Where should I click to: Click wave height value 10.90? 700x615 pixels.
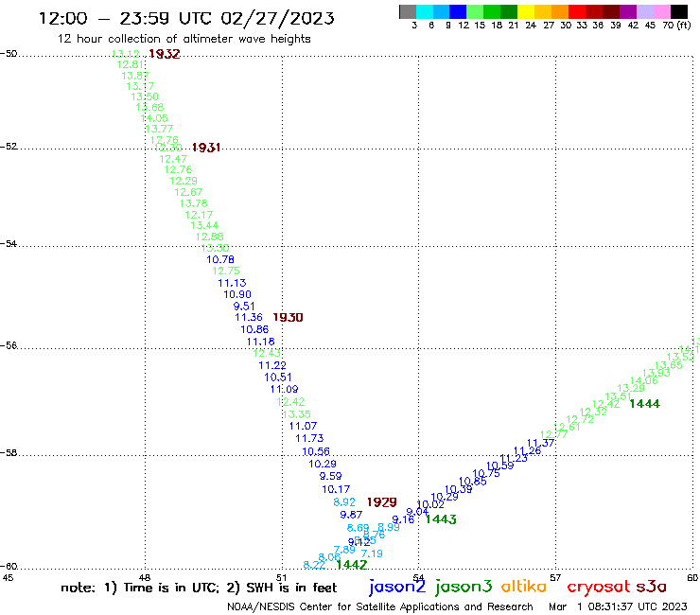(x=237, y=295)
